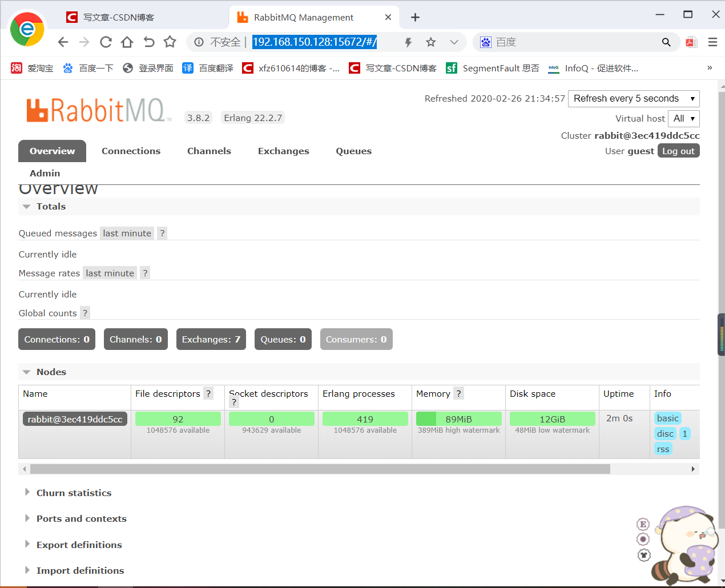
Task: Open browser home page icon
Action: click(x=127, y=42)
